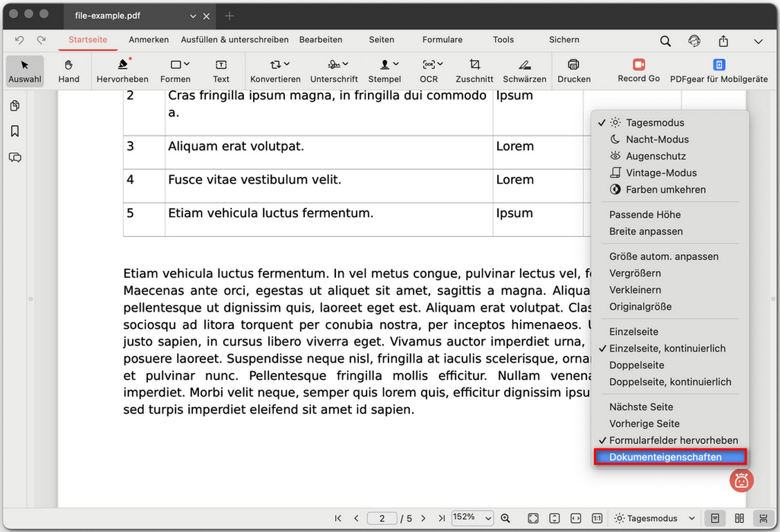This screenshot has height=532, width=780.
Task: Toggle Formularfelder hervorheben option
Action: pyautogui.click(x=673, y=440)
